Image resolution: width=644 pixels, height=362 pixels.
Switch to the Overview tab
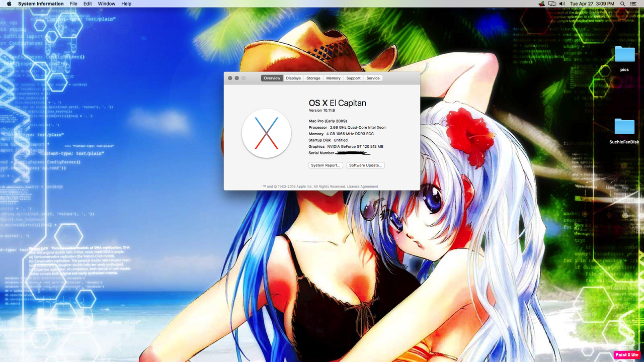tap(272, 78)
